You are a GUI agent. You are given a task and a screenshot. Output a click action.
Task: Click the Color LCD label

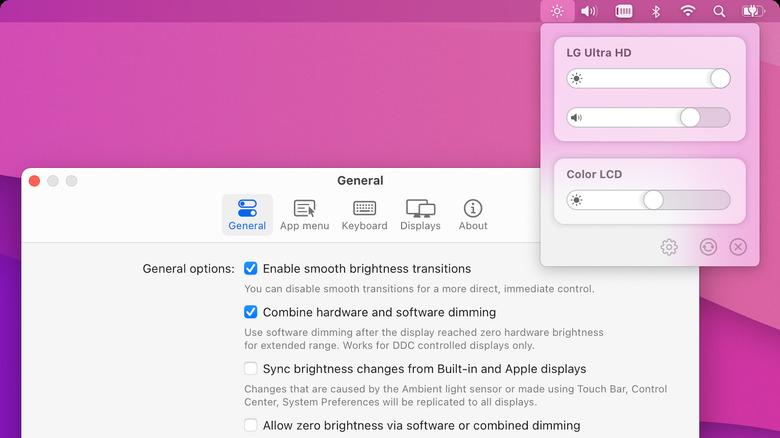click(594, 174)
